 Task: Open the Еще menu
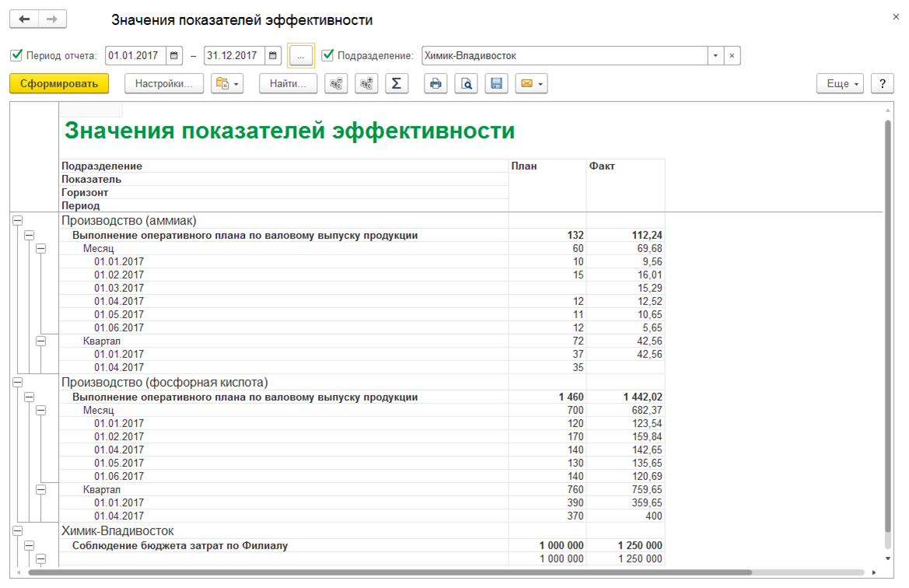pyautogui.click(x=840, y=84)
